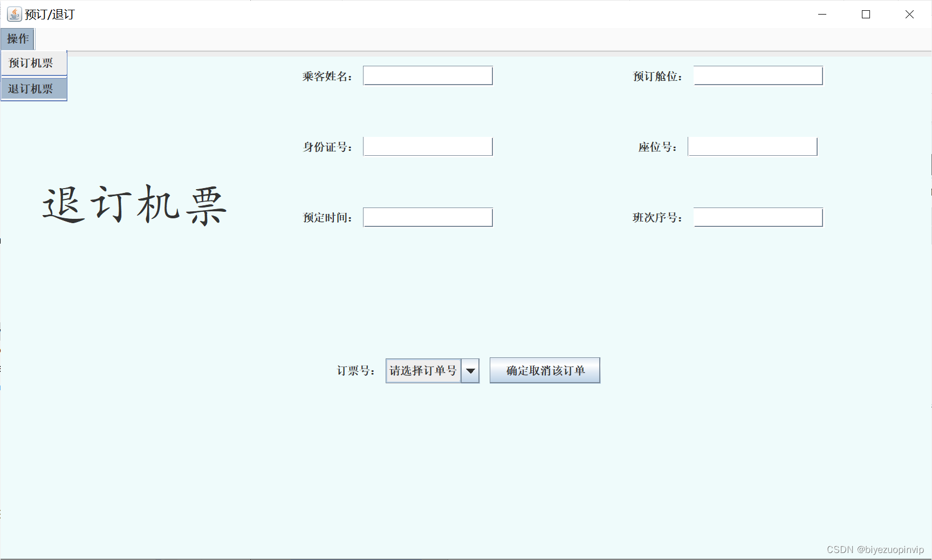Select 退订机票 from the menu
932x560 pixels.
(x=31, y=88)
